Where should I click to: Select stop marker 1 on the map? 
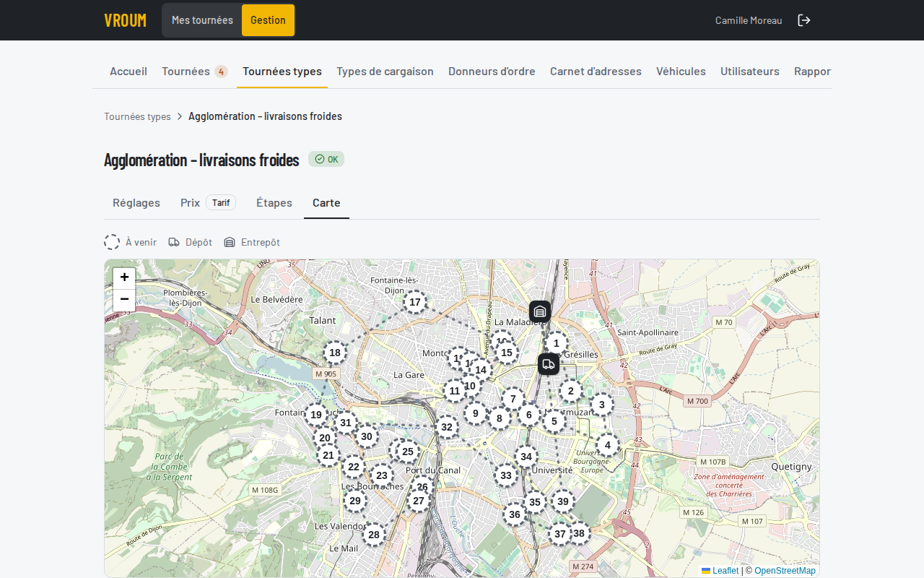pos(556,343)
